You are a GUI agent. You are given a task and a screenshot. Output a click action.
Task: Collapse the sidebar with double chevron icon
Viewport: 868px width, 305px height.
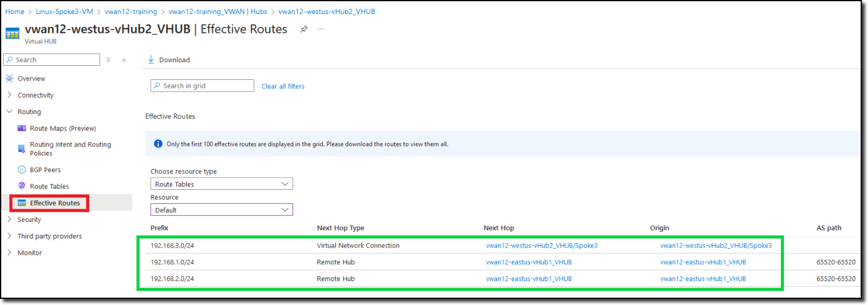[x=124, y=60]
